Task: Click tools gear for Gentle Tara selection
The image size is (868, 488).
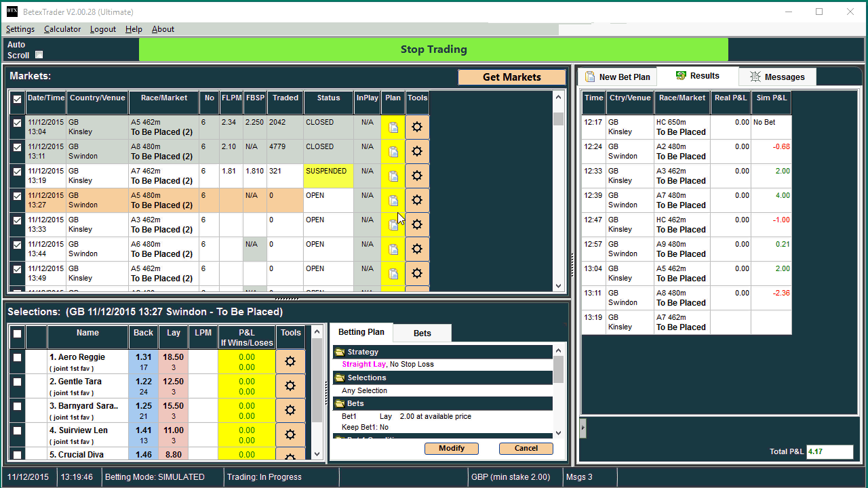Action: [x=290, y=386]
